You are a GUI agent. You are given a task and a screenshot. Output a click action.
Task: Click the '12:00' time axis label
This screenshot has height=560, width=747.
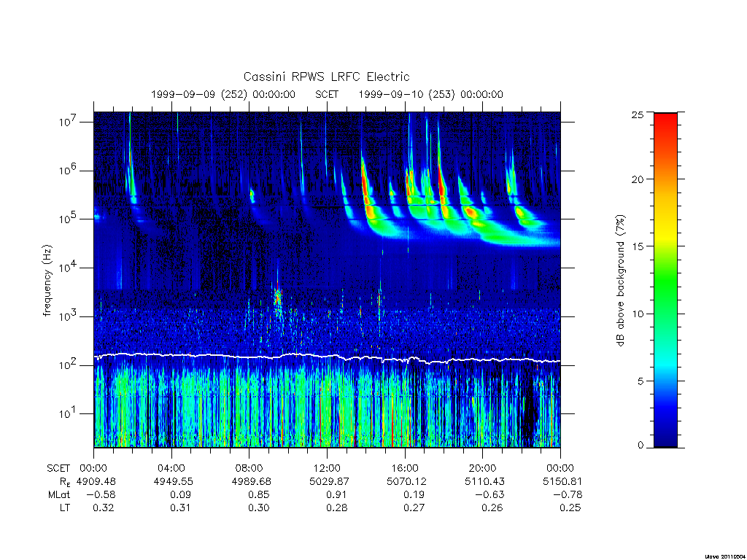click(x=327, y=468)
